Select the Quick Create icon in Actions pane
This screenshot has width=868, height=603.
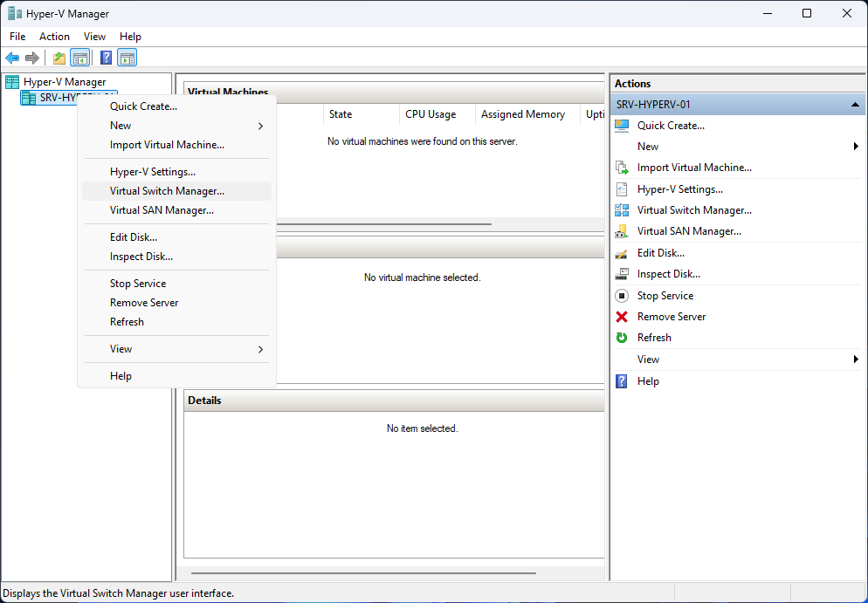pos(623,125)
